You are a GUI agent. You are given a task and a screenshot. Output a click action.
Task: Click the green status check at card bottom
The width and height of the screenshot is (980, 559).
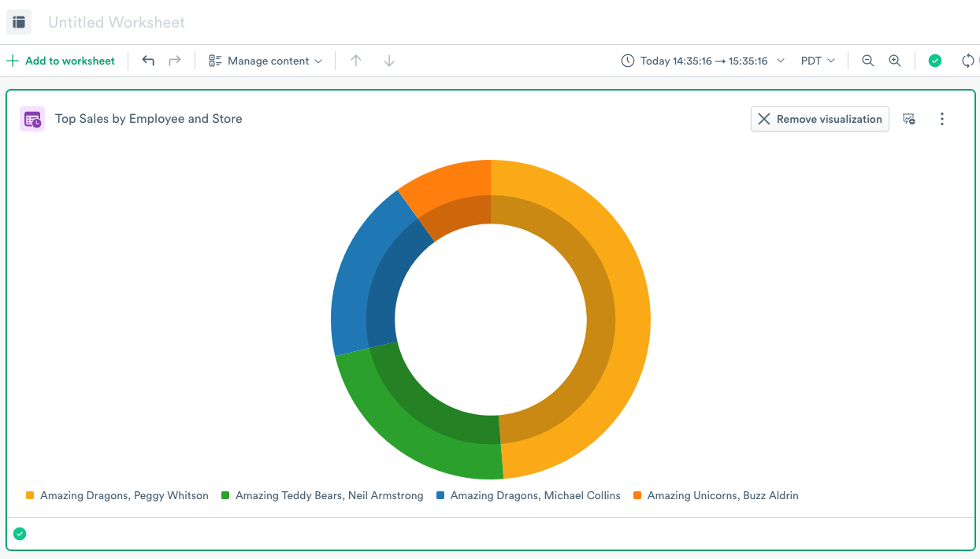[x=20, y=534]
